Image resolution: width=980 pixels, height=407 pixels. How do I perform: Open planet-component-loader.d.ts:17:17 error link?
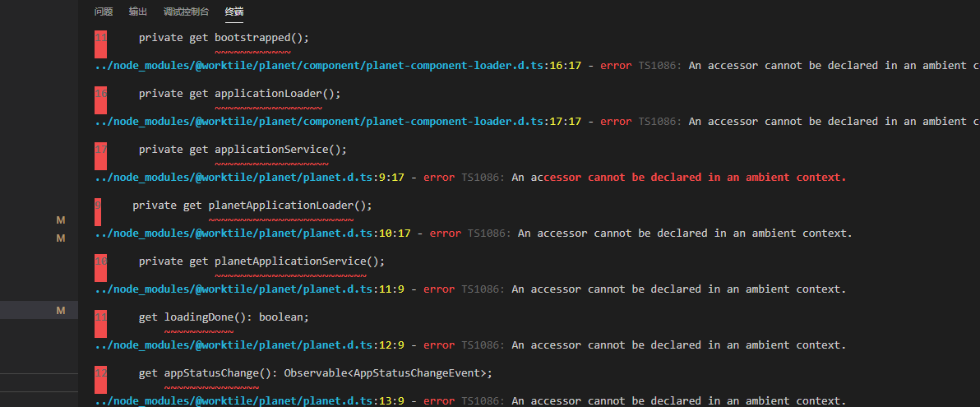pos(338,122)
